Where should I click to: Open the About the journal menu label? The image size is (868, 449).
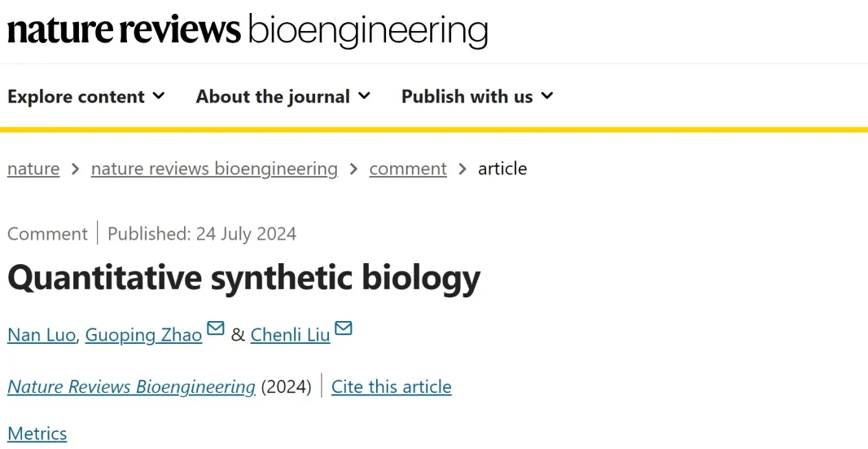pyautogui.click(x=272, y=96)
